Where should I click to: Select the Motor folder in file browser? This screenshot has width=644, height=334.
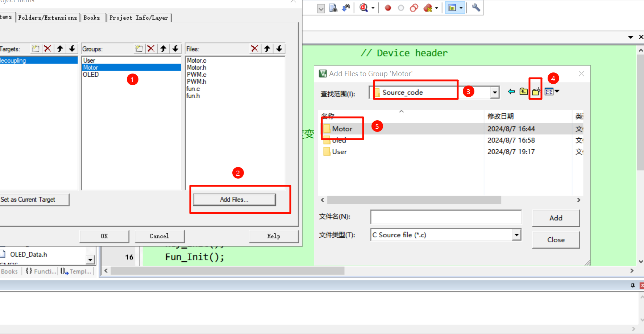click(342, 129)
